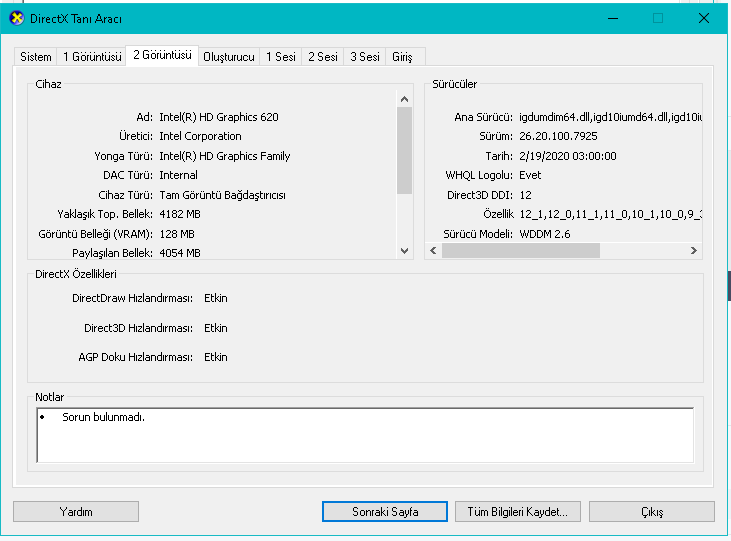Image resolution: width=731 pixels, height=541 pixels.
Task: Click the 4182 MB memory value
Action: click(x=180, y=215)
